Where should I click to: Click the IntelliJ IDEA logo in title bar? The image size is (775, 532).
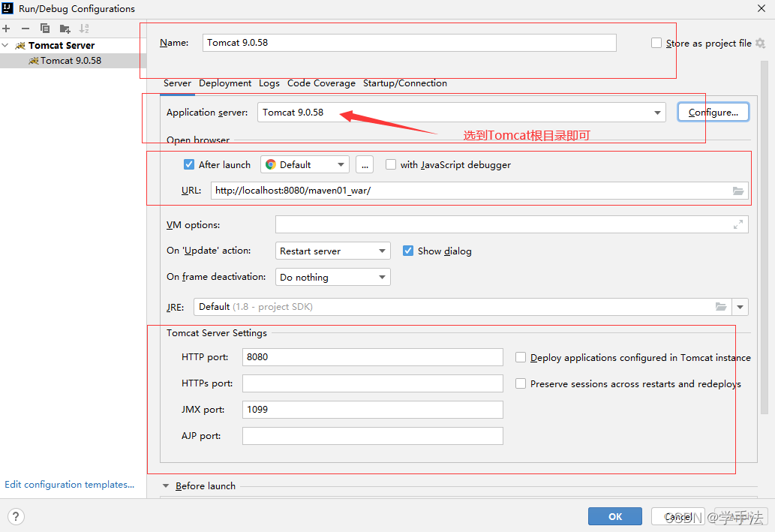8,8
